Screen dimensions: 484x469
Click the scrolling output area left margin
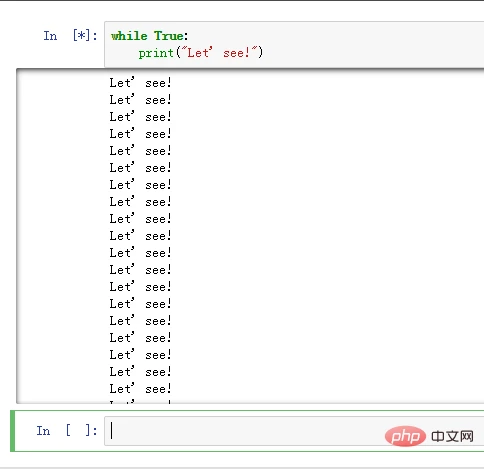[x=62, y=236]
